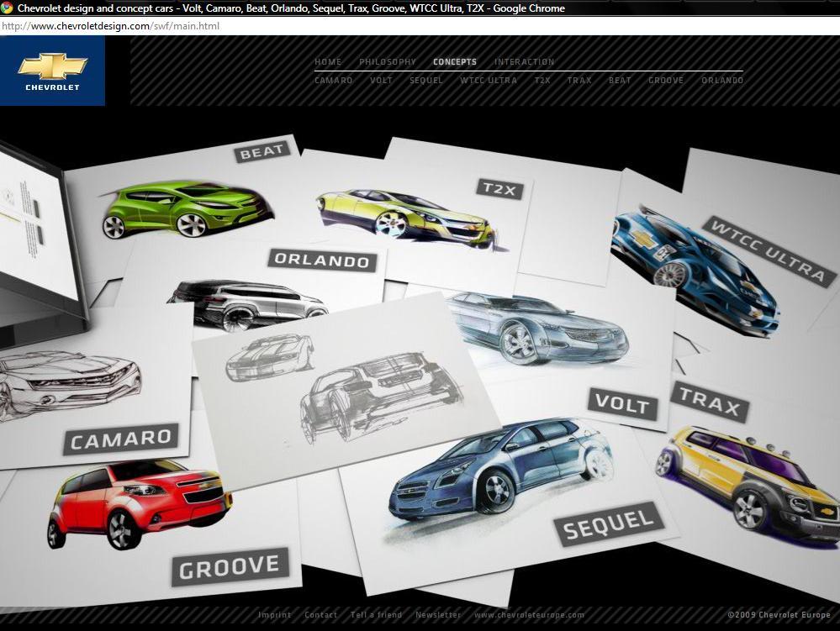
Task: Click the TRAX label tag
Action: tap(710, 402)
